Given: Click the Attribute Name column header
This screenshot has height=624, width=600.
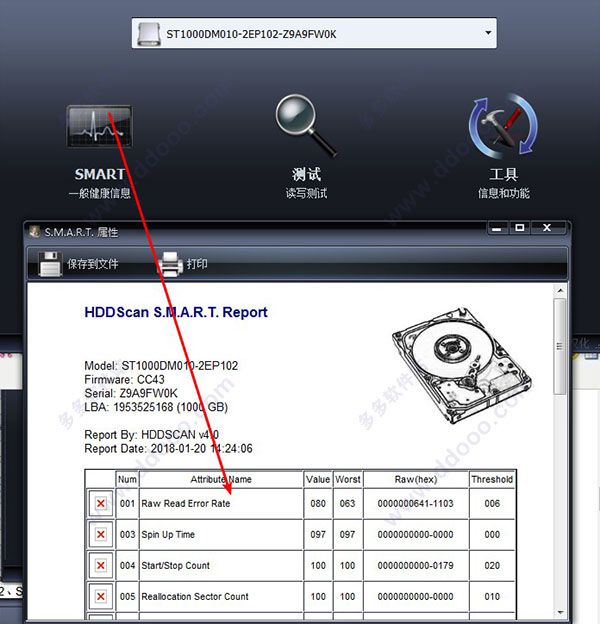Looking at the screenshot, I should (x=221, y=480).
